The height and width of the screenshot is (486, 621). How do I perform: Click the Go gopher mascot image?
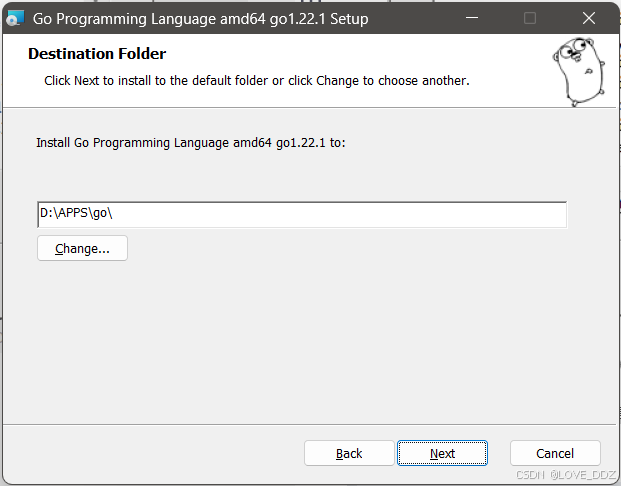coord(579,71)
